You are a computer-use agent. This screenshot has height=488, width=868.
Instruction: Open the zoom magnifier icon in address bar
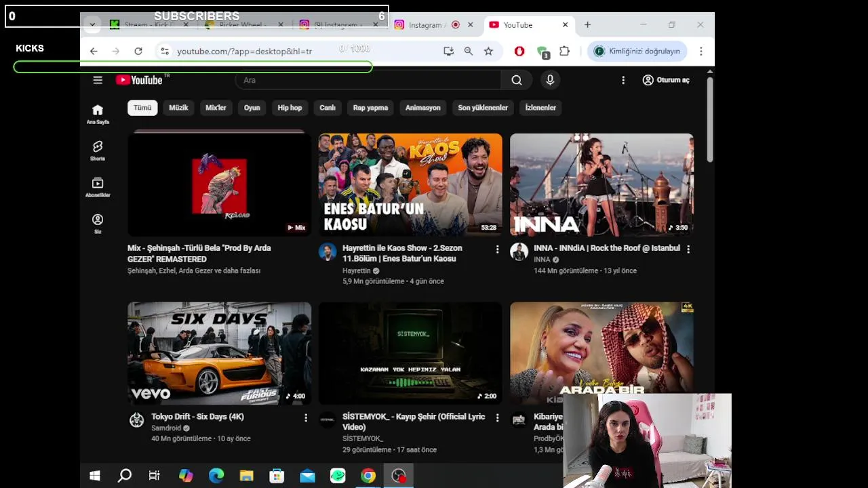click(469, 51)
